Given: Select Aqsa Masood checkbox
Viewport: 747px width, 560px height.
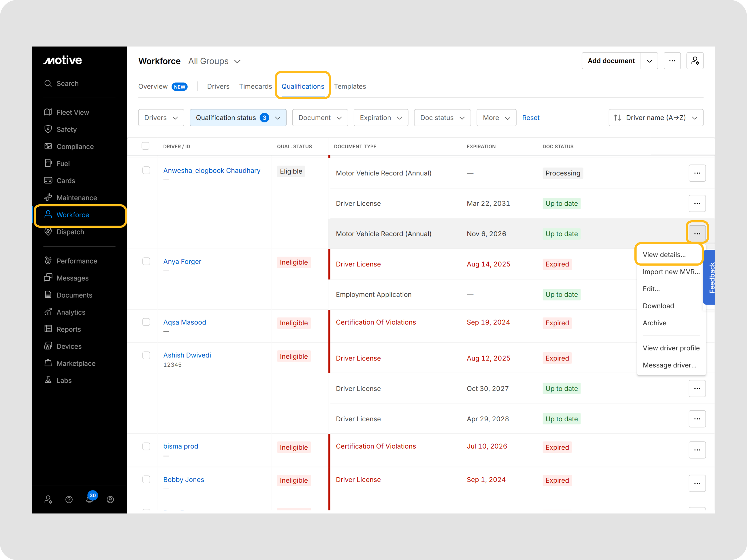Looking at the screenshot, I should (146, 322).
